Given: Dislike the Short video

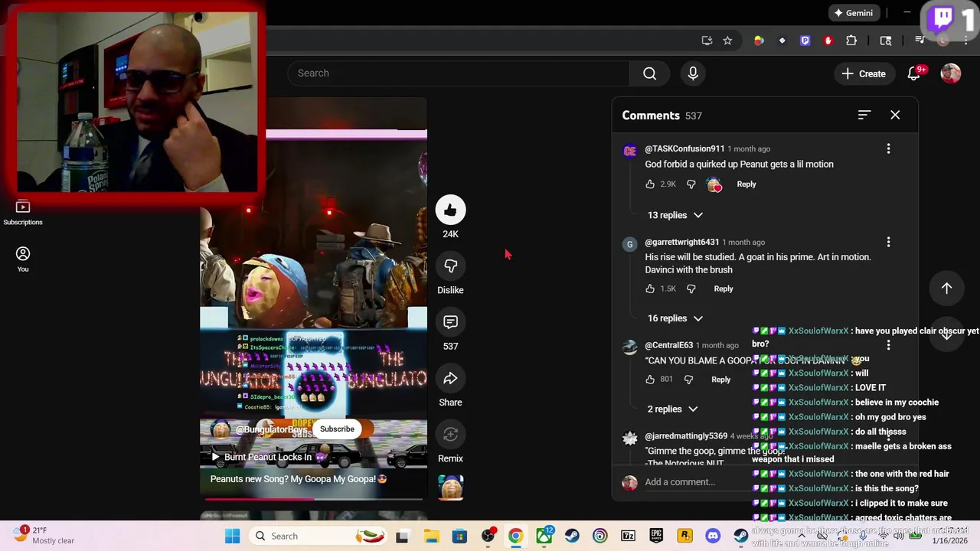Looking at the screenshot, I should (x=450, y=266).
